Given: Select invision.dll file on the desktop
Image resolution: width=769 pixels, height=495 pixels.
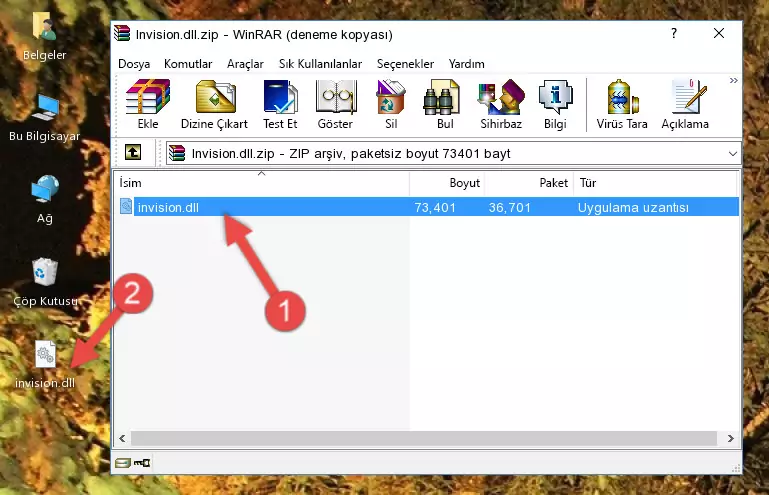Looking at the screenshot, I should pyautogui.click(x=45, y=365).
